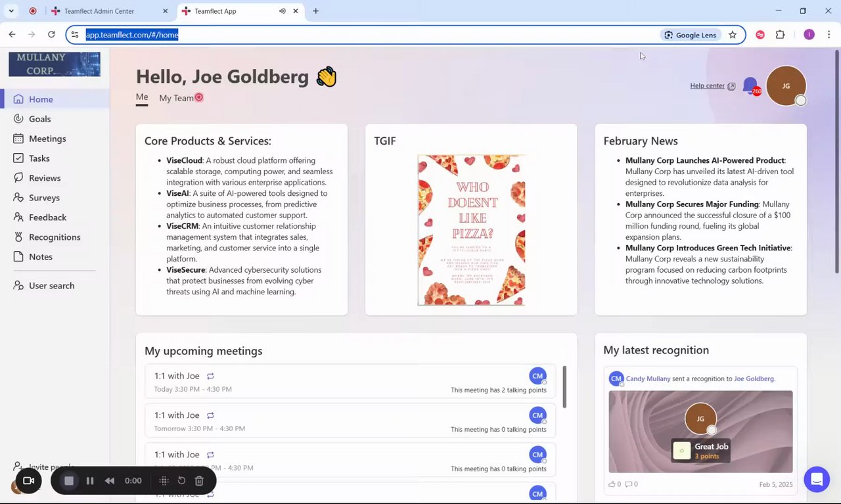Pause the screen recording
The width and height of the screenshot is (841, 504).
coord(90,481)
